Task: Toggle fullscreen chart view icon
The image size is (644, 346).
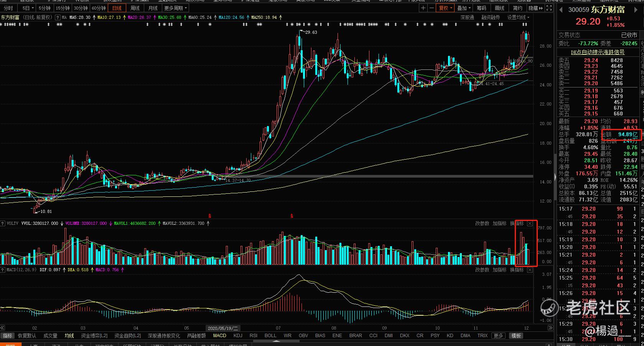Action: 549,8
